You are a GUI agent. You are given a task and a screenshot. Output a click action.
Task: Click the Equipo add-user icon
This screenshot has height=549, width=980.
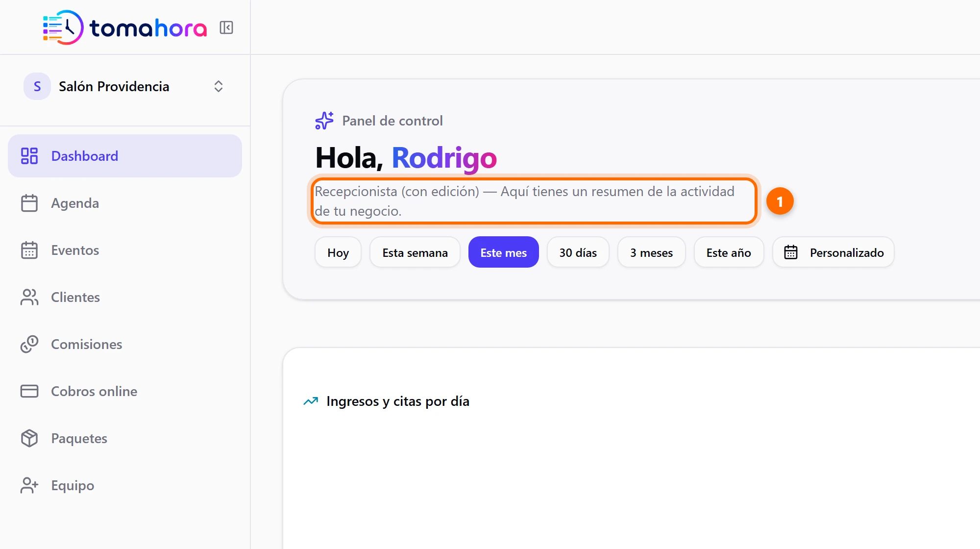pyautogui.click(x=29, y=485)
